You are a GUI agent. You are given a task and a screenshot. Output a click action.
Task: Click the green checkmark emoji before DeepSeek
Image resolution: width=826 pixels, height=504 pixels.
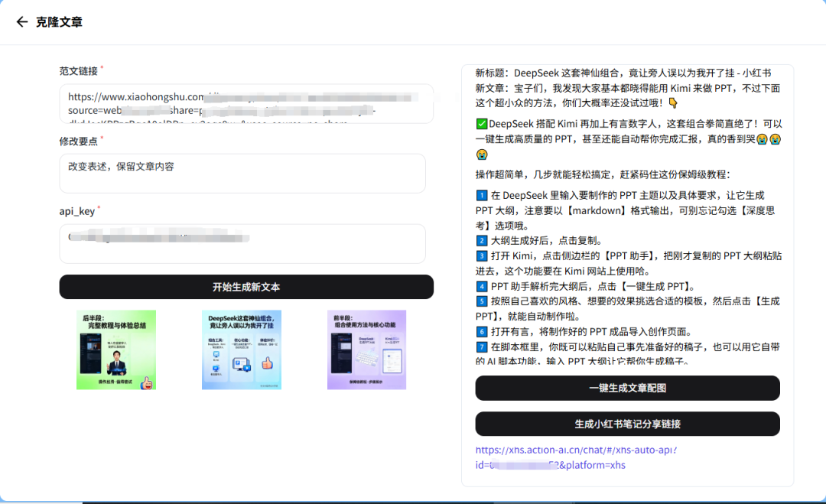tap(482, 124)
